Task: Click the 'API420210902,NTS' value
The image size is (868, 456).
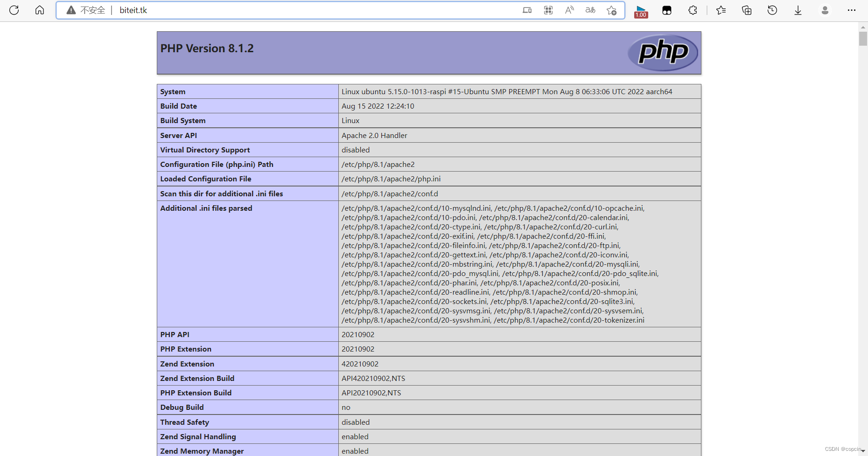Action: tap(373, 379)
